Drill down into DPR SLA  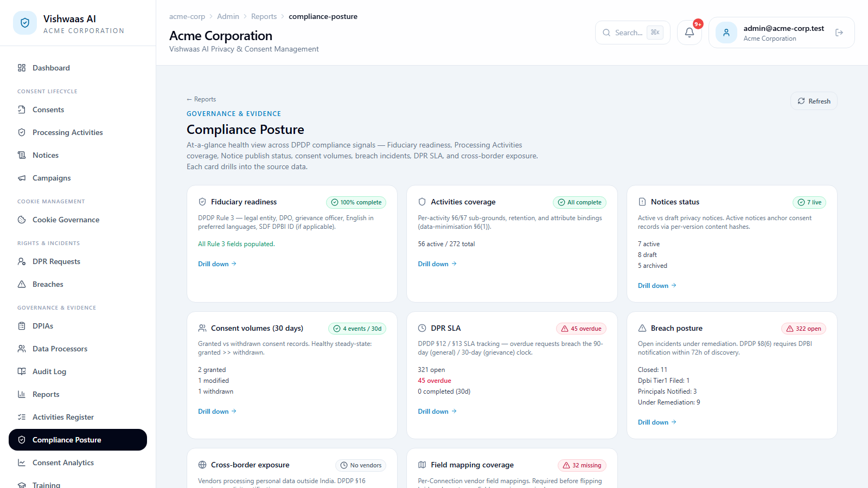[x=437, y=412]
